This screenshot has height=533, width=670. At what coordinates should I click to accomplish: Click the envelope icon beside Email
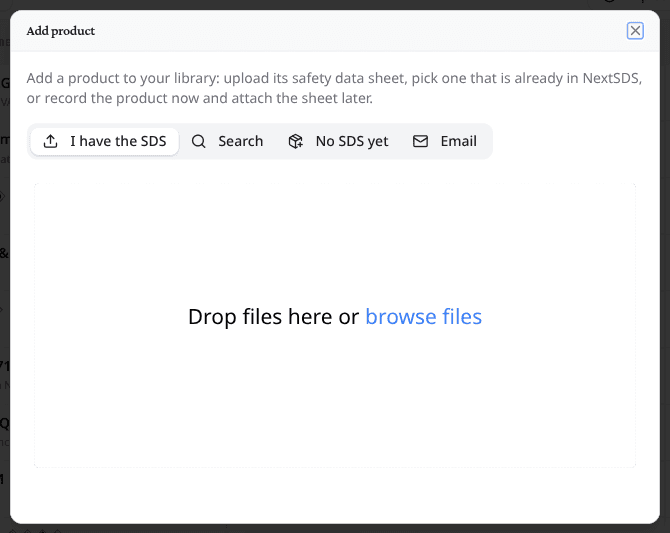coord(420,141)
